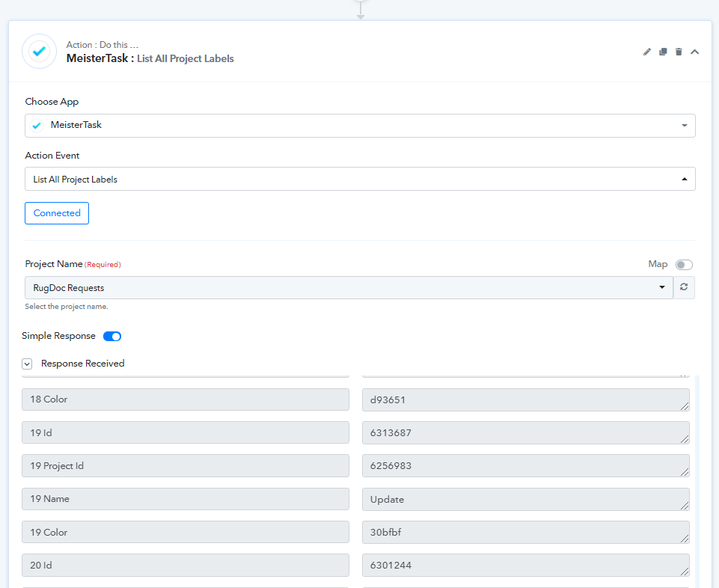The image size is (719, 588).
Task: Click the '19 Name' label field
Action: point(186,499)
